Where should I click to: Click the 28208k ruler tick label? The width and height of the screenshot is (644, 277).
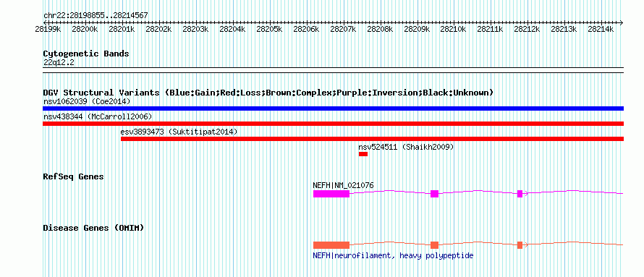click(380, 29)
